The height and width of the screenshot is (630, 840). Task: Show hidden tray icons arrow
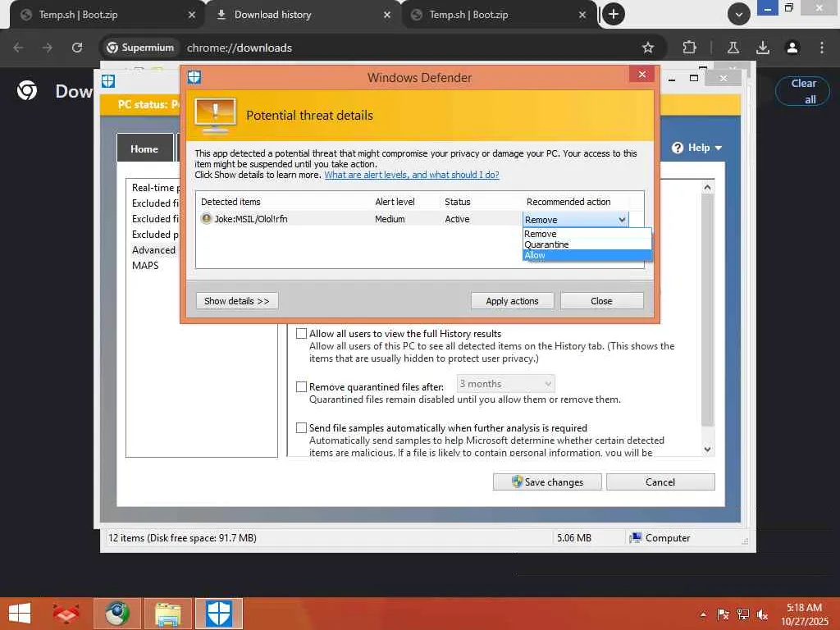tap(703, 614)
